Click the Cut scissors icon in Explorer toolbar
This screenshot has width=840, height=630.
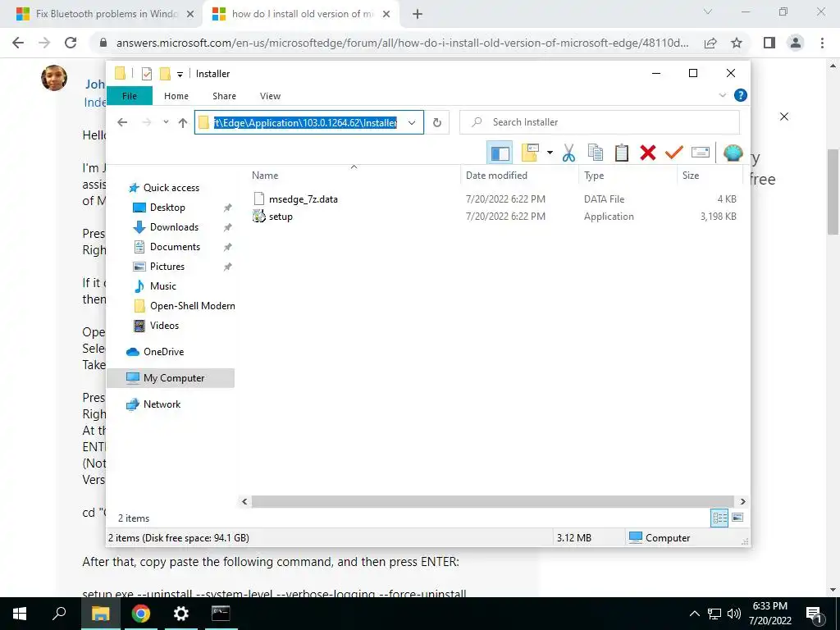pos(568,153)
